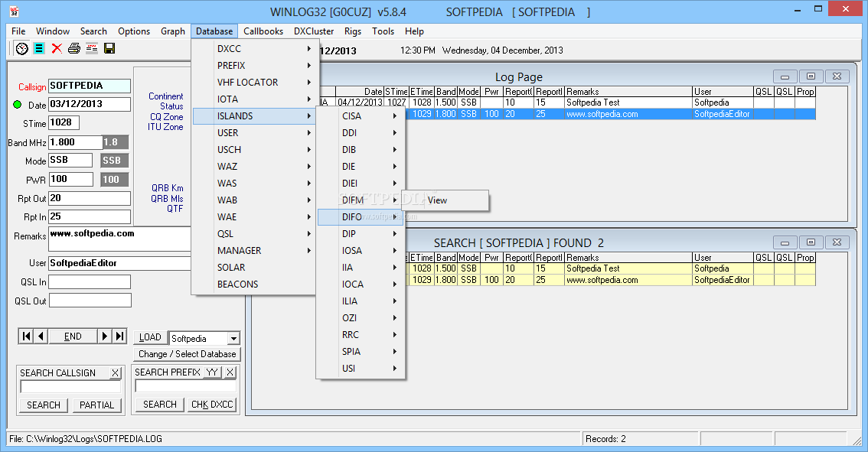
Task: Open the database name dropdown showing Softpedia
Action: click(233, 339)
